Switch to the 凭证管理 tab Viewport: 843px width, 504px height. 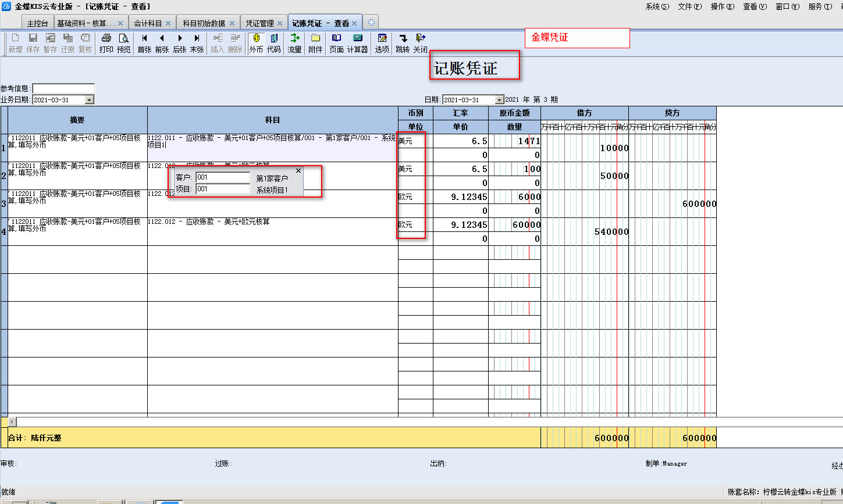259,23
